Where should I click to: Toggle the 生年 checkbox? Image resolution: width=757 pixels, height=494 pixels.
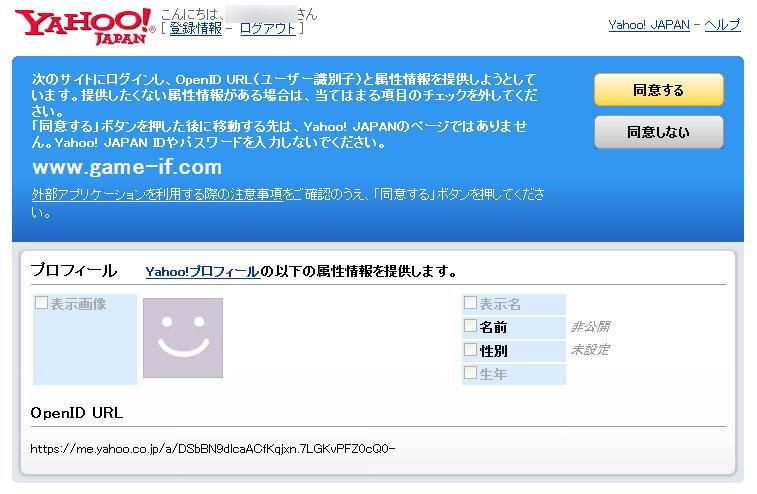470,372
